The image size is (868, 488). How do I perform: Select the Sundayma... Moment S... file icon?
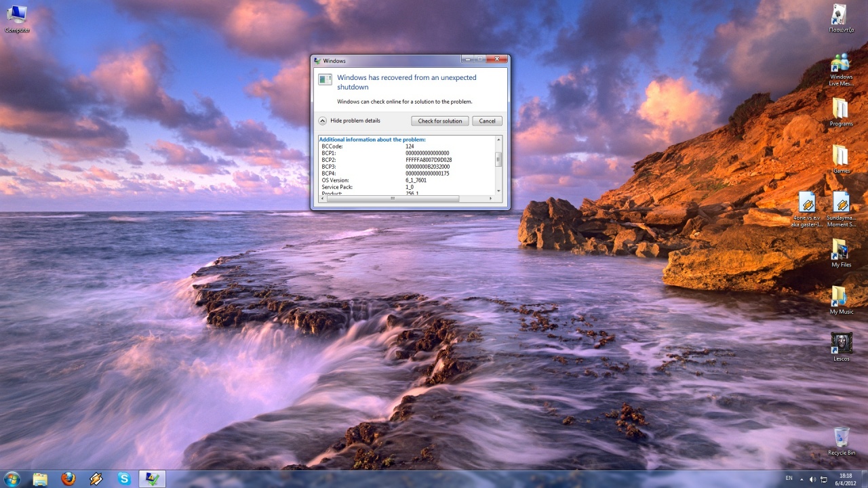click(x=841, y=209)
